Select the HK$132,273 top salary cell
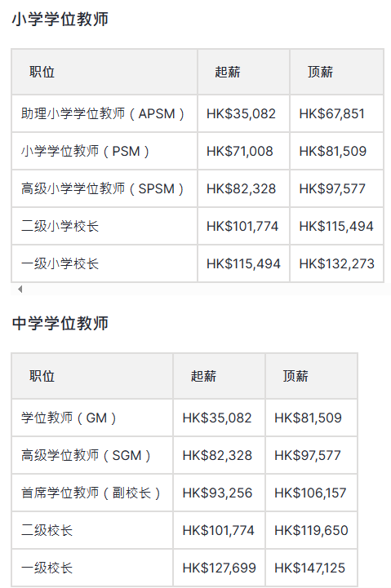Image resolution: width=391 pixels, height=588 pixels. [x=336, y=263]
